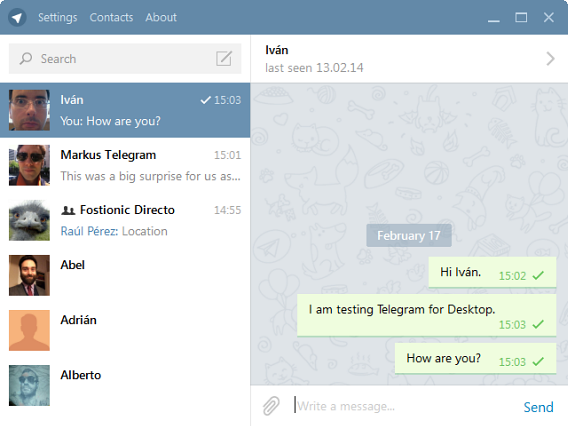Viewport: 568px width, 426px height.
Task: Click Abel's avatar photo
Action: [29, 275]
